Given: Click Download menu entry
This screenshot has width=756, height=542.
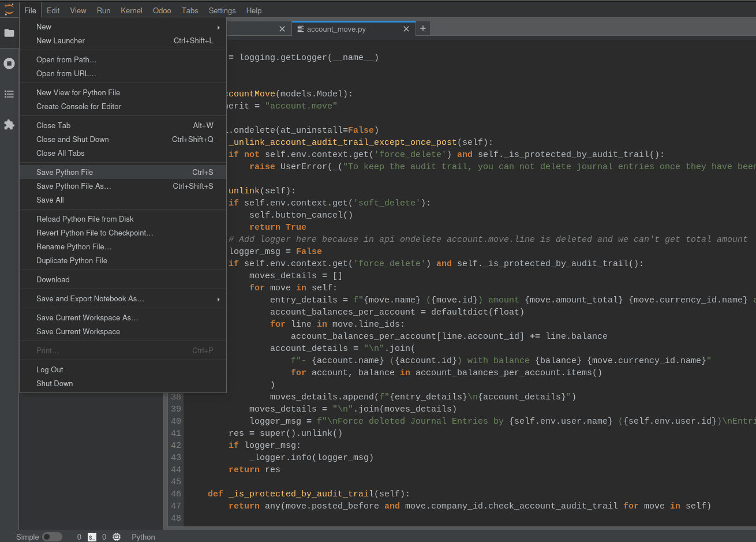Looking at the screenshot, I should coord(123,280).
